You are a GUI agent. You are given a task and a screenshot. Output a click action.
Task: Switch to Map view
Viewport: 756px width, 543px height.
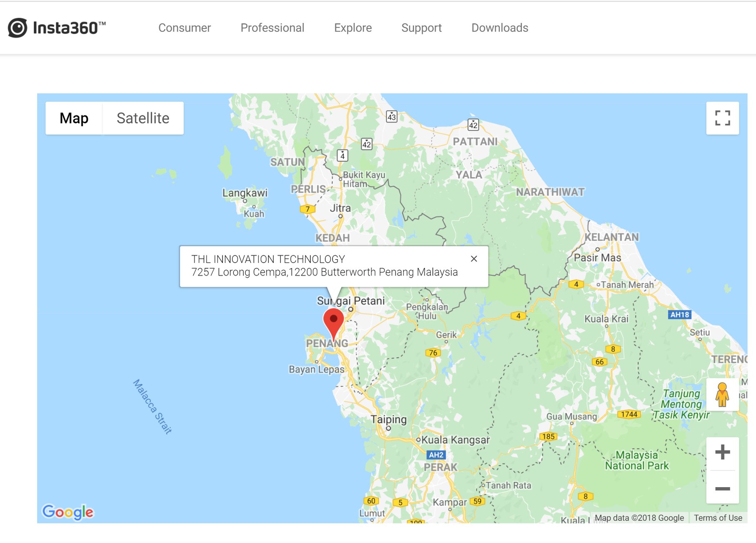(x=74, y=118)
